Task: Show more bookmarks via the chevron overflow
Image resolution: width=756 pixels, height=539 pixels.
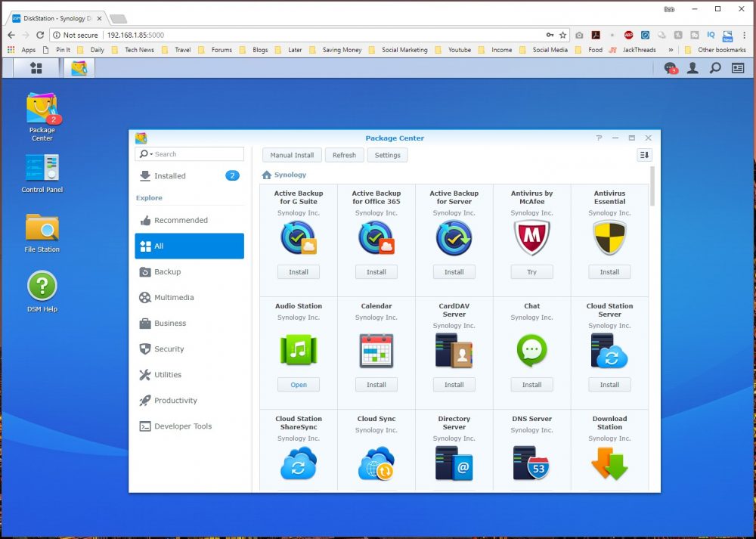Action: coord(670,50)
